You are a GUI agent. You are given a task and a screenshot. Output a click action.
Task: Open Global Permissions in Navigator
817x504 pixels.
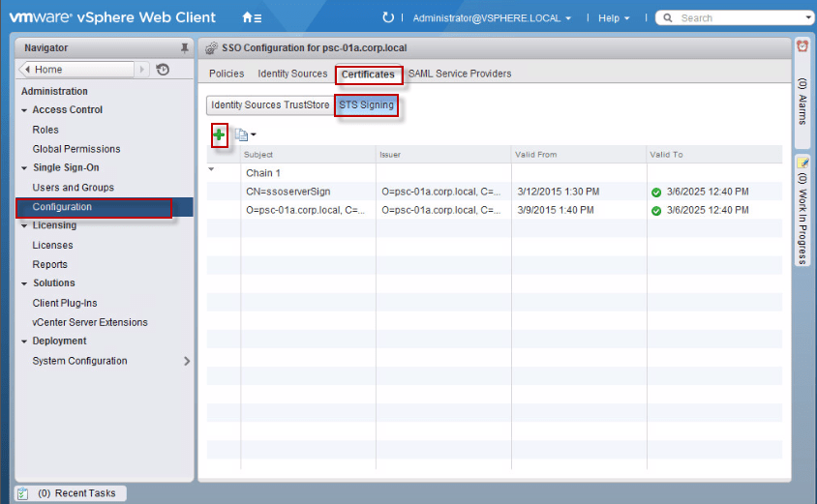pos(76,149)
